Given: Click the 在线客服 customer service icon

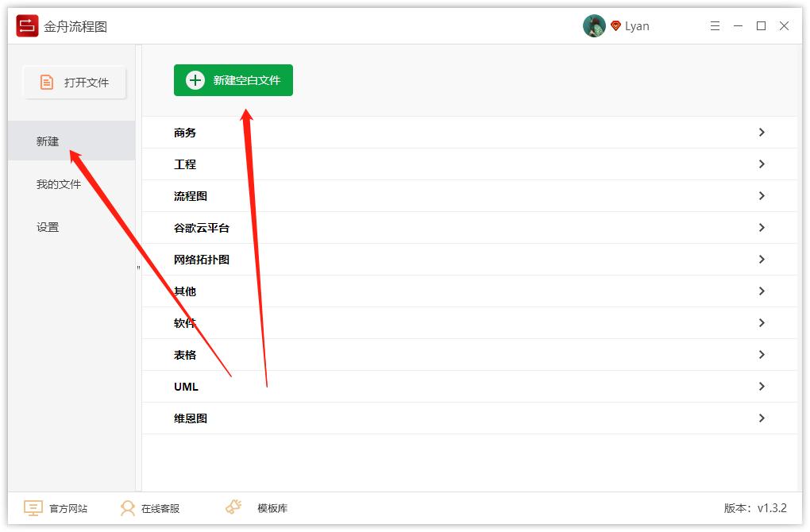Looking at the screenshot, I should (125, 507).
